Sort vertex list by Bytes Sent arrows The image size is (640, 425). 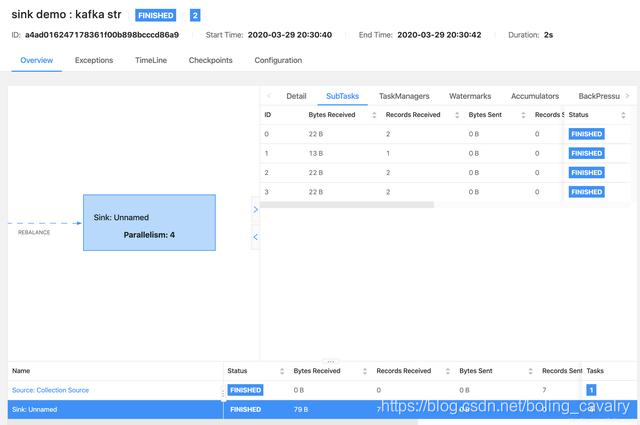pos(530,371)
